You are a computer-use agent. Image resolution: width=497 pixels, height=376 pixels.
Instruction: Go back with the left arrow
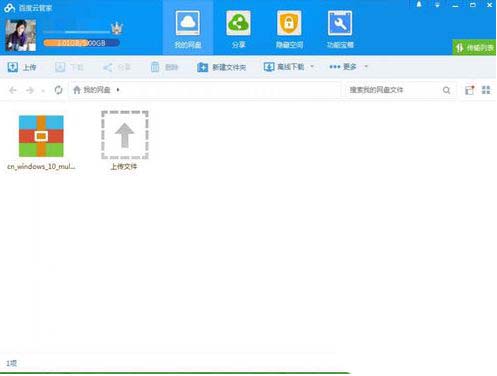click(13, 90)
